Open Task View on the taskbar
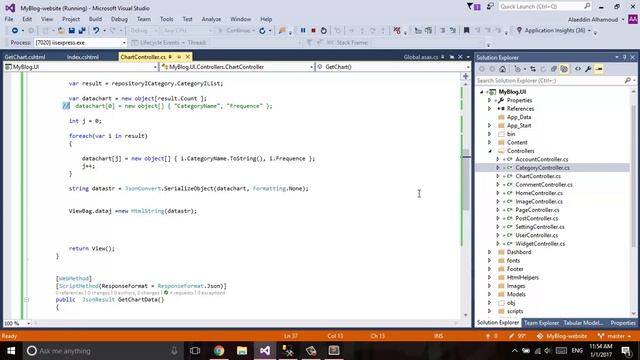This screenshot has height=360, width=640. [x=195, y=351]
